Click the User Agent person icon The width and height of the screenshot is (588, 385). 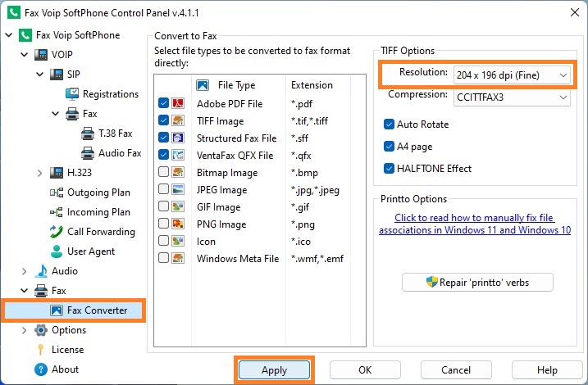[x=57, y=251]
